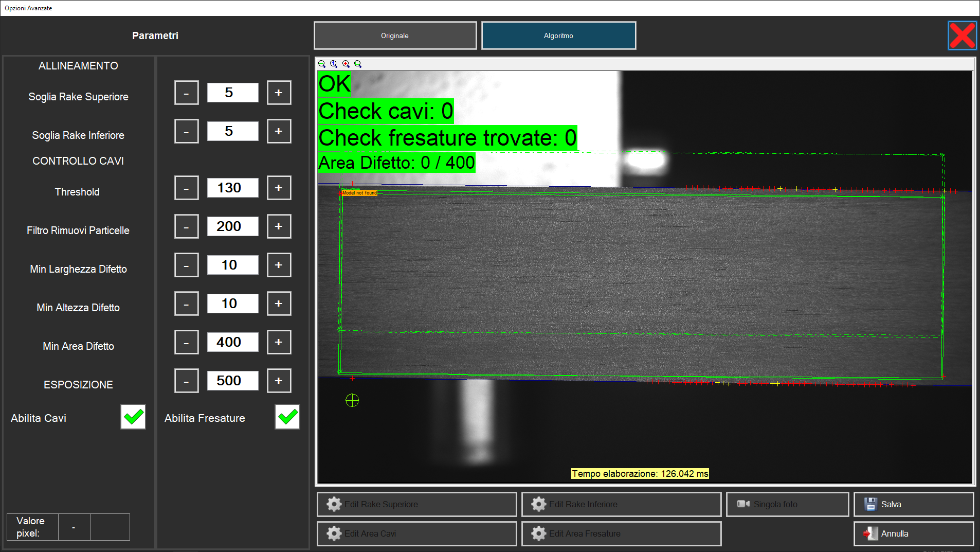Screen dimensions: 980x552
Task: Click the zoom 1:1 magnifier icon
Action: [334, 64]
